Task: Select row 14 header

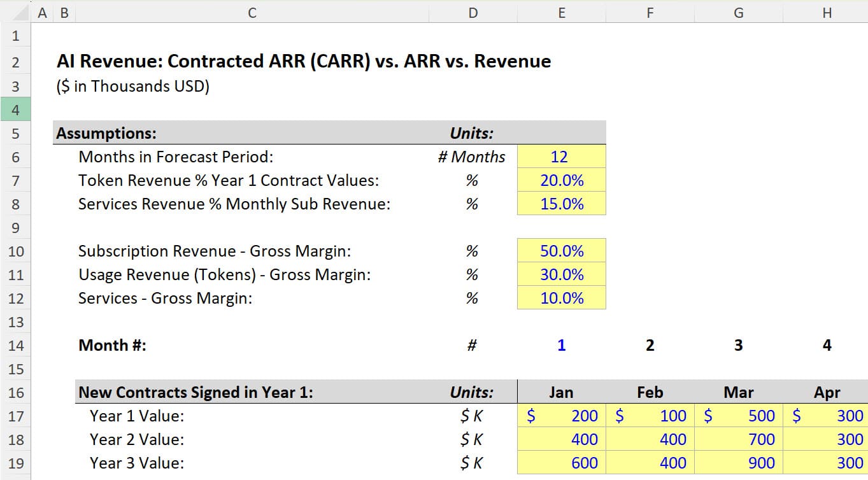Action: point(15,345)
